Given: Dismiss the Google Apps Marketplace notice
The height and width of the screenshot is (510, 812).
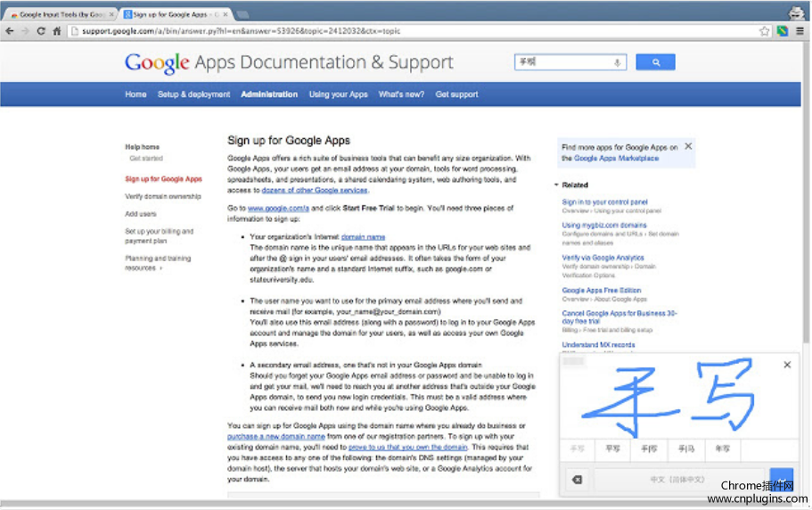Looking at the screenshot, I should coord(688,146).
